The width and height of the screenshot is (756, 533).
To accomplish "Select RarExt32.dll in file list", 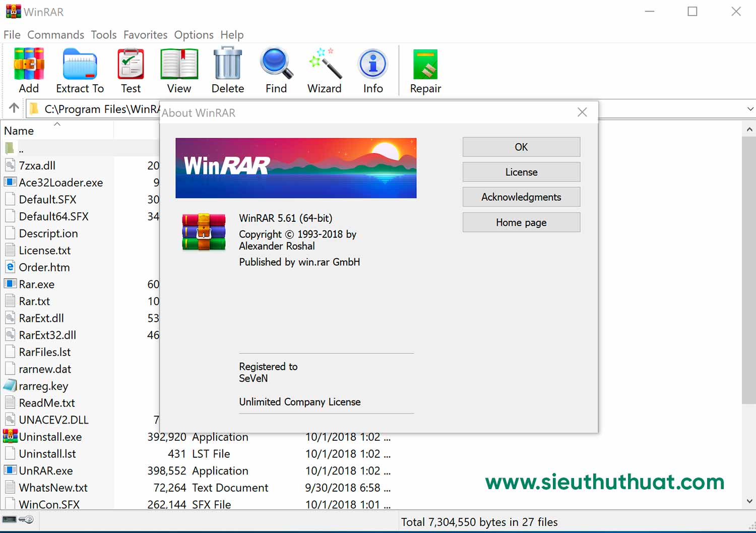I will coord(47,335).
